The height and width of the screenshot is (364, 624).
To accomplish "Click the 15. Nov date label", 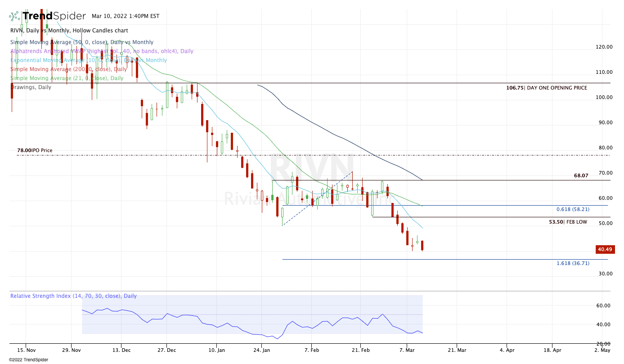I will click(26, 350).
